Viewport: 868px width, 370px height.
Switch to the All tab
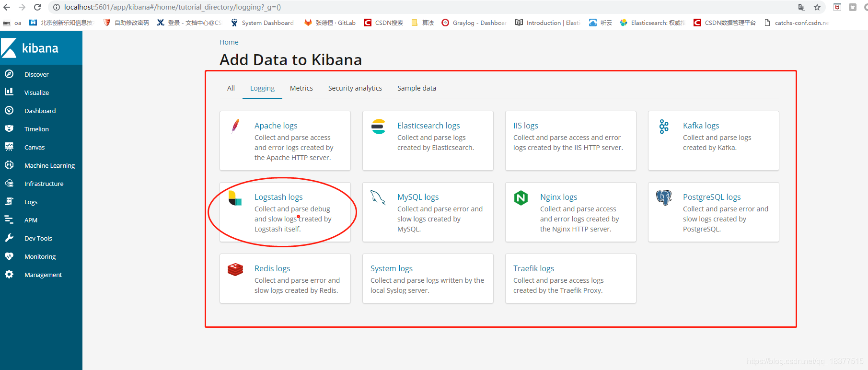tap(231, 88)
